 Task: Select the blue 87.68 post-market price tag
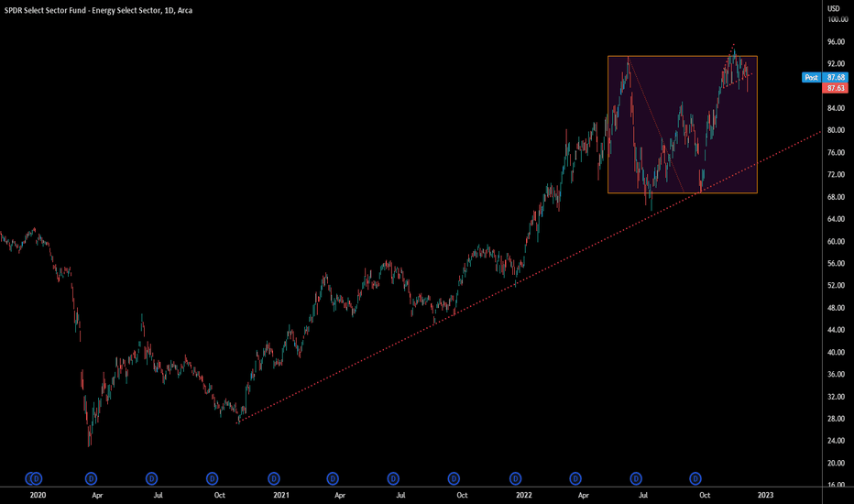(x=836, y=77)
